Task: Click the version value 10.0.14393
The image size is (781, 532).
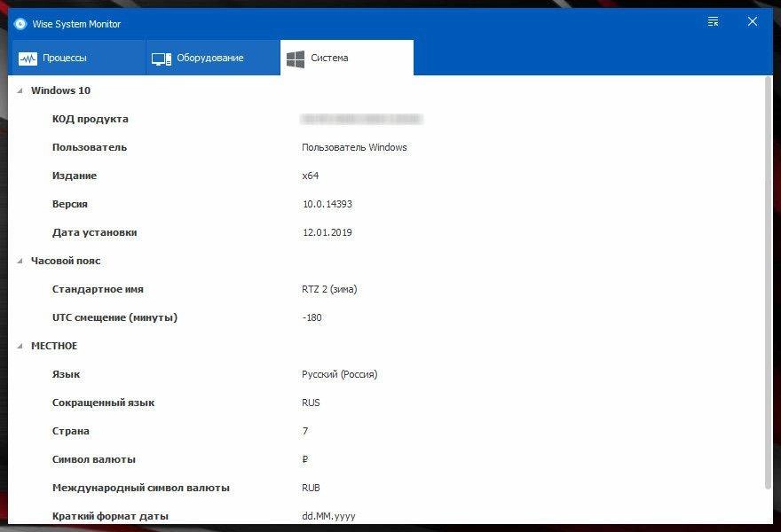Action: coord(327,204)
